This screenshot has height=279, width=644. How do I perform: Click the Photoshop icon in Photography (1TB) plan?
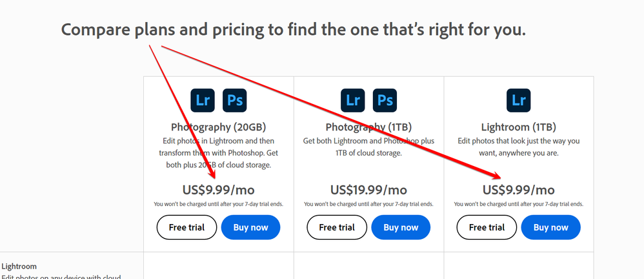(385, 101)
